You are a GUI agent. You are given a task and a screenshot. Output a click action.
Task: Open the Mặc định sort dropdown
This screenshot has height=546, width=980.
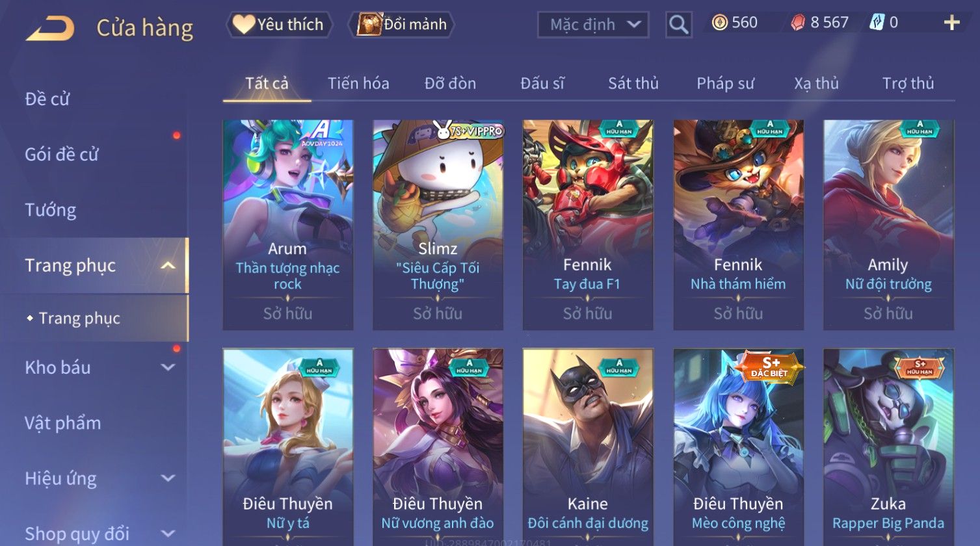pyautogui.click(x=593, y=25)
